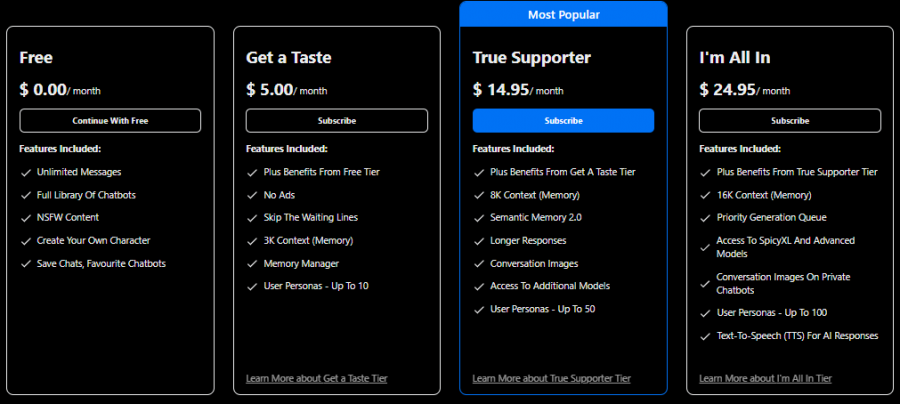Click the Skip The Waiting Lines feature
900x404 pixels.
[310, 217]
